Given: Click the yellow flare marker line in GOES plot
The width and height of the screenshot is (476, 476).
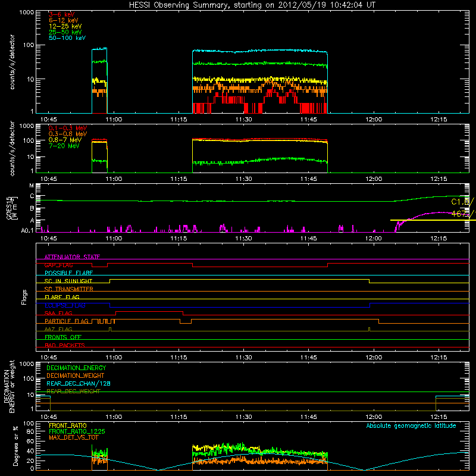Looking at the screenshot, I should pos(433,220).
